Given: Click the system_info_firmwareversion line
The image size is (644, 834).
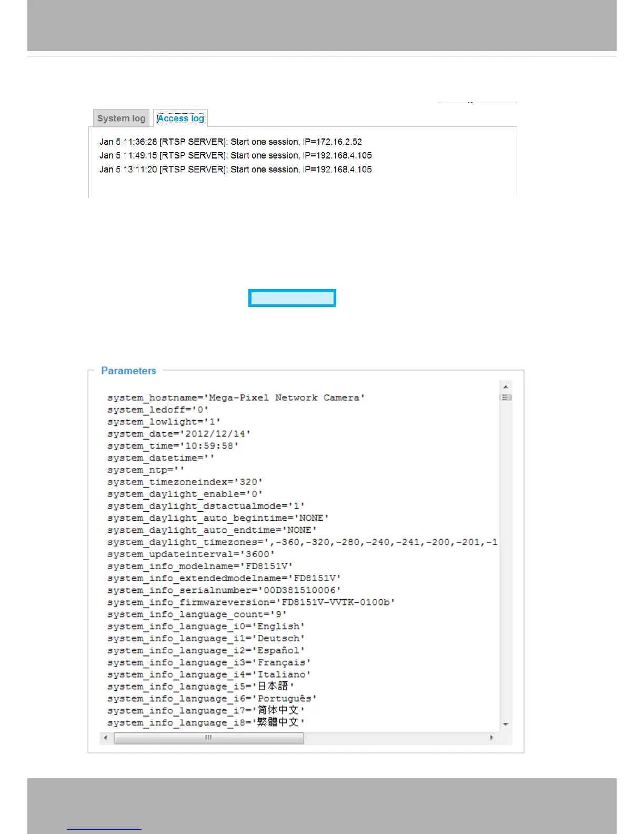Looking at the screenshot, I should pyautogui.click(x=251, y=602).
